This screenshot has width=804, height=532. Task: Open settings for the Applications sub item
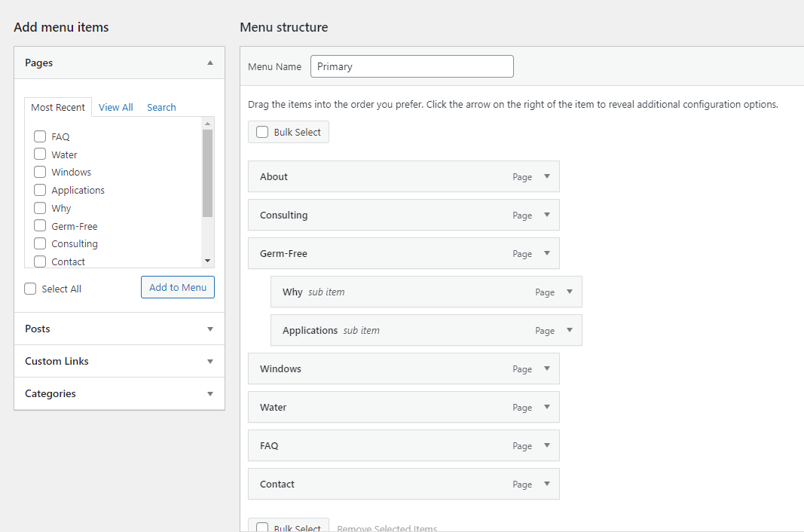coord(569,330)
